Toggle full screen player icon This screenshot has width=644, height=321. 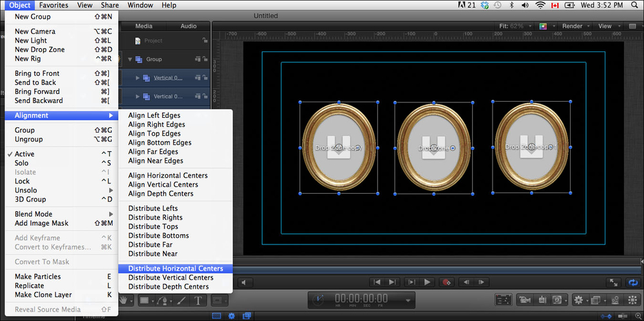614,282
